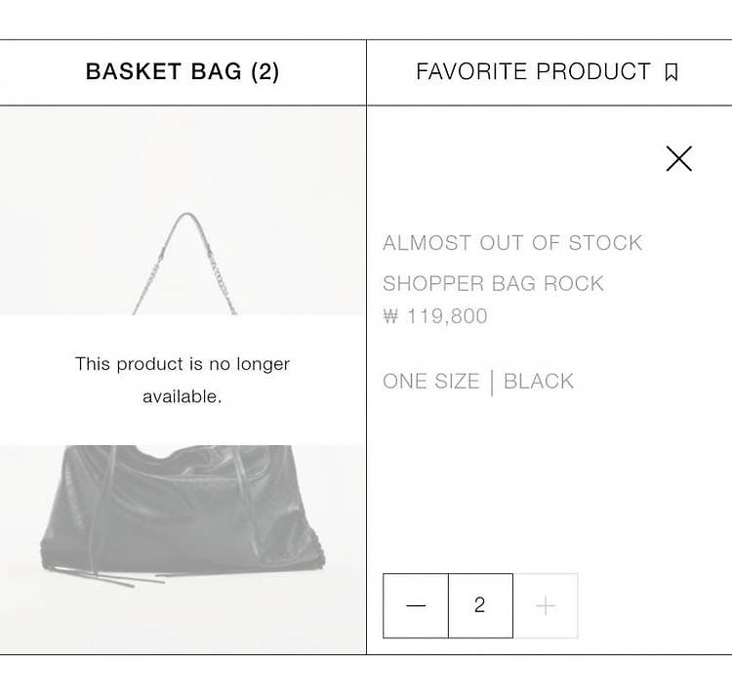Image resolution: width=732 pixels, height=700 pixels.
Task: Select the ONE SIZE label
Action: tap(431, 381)
